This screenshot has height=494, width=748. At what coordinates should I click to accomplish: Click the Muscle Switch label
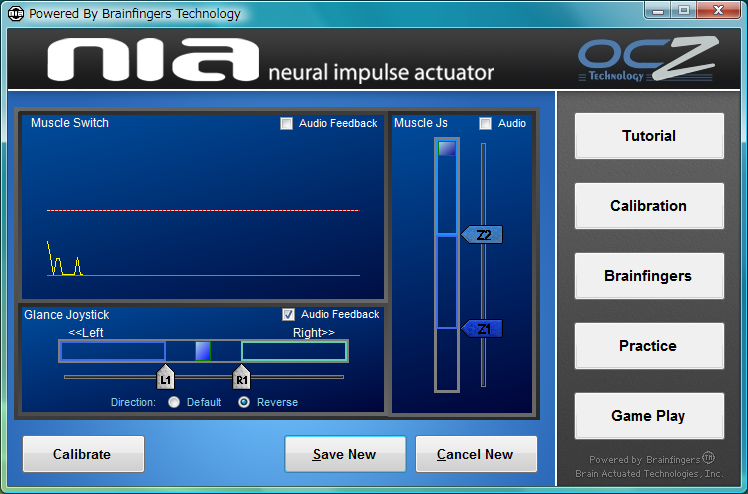click(70, 123)
